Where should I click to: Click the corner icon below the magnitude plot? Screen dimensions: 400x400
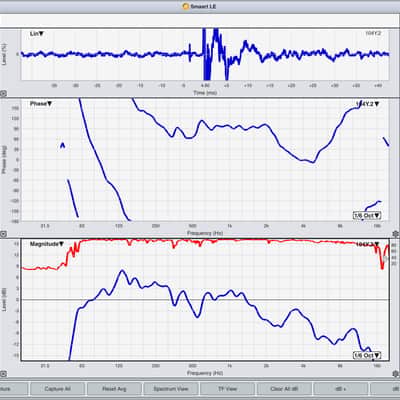pyautogui.click(x=3, y=374)
